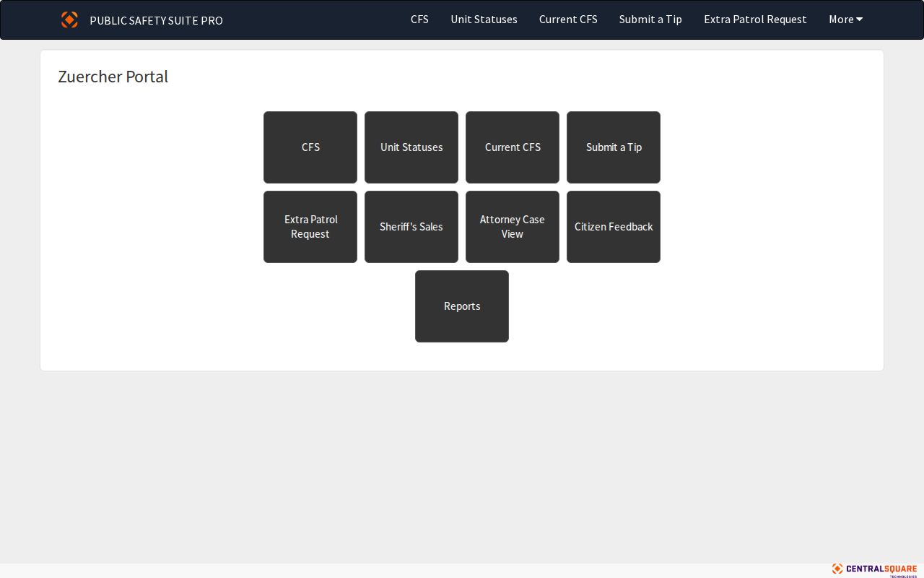Select Current CFS from the top navigation
The image size is (924, 578).
pyautogui.click(x=568, y=20)
